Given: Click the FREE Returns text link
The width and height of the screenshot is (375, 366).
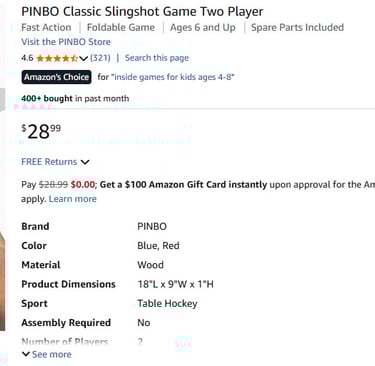Looking at the screenshot, I should click(49, 162).
